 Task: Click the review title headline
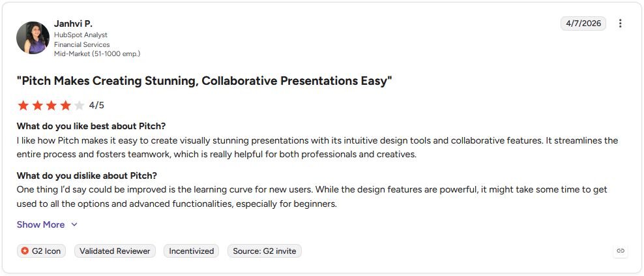coord(205,81)
